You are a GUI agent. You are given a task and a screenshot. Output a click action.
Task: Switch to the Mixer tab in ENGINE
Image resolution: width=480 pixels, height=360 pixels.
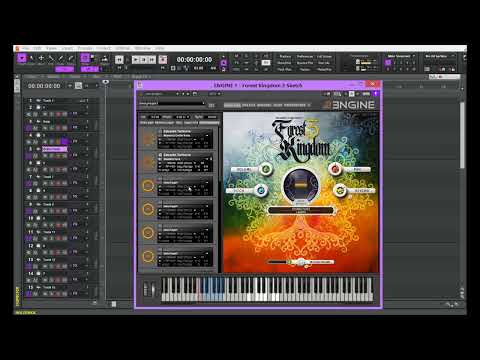pos(277,105)
